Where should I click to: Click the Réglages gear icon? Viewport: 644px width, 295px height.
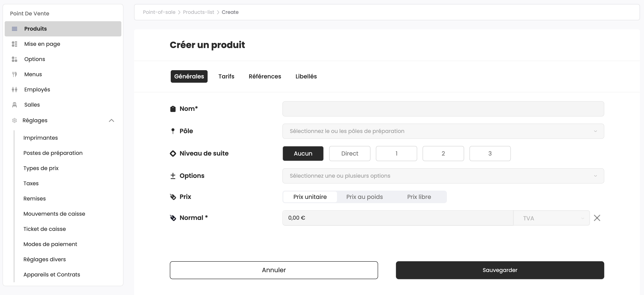[15, 120]
